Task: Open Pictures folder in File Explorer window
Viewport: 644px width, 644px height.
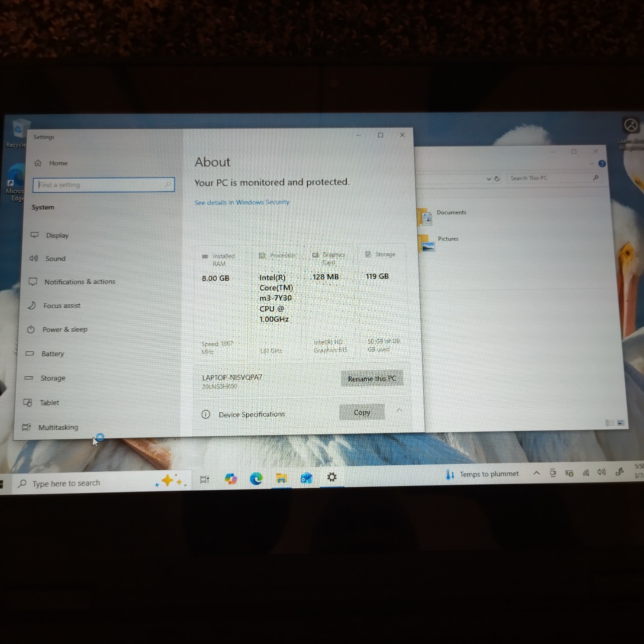Action: (439, 242)
